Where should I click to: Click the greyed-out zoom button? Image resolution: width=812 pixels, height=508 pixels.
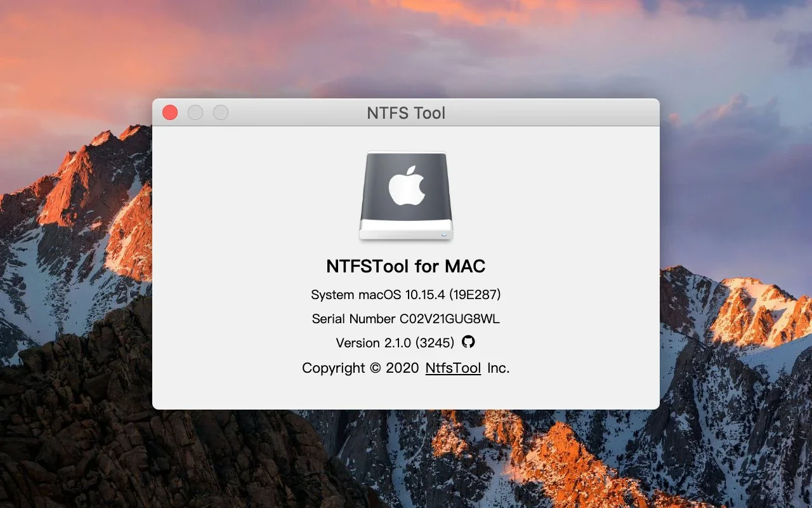pos(221,112)
